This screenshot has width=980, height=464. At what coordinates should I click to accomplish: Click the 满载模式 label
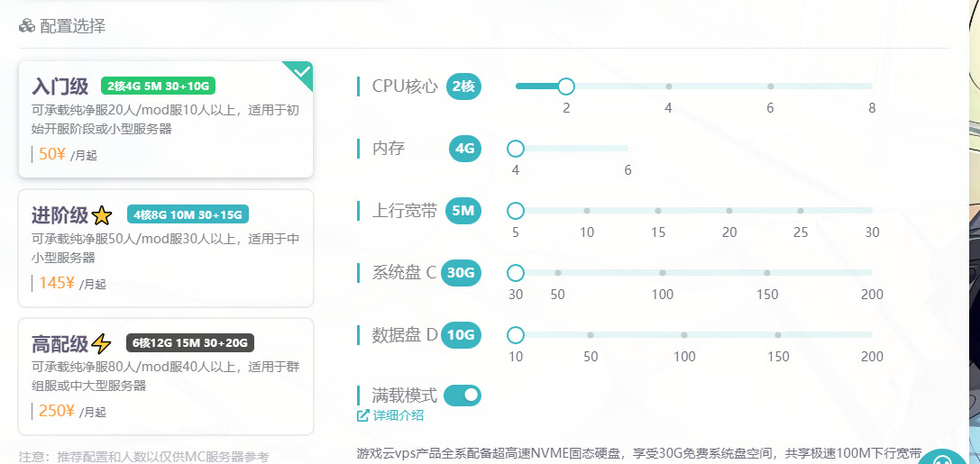pos(405,396)
